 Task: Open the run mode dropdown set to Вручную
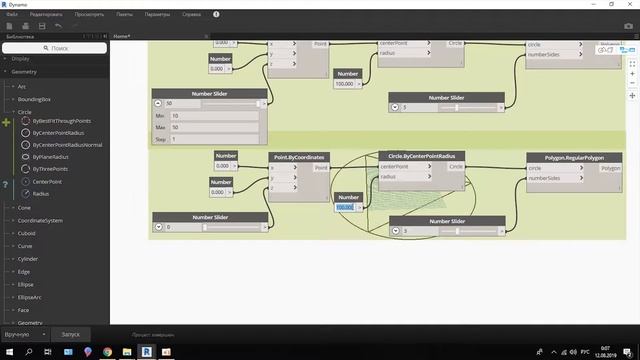tap(25, 334)
